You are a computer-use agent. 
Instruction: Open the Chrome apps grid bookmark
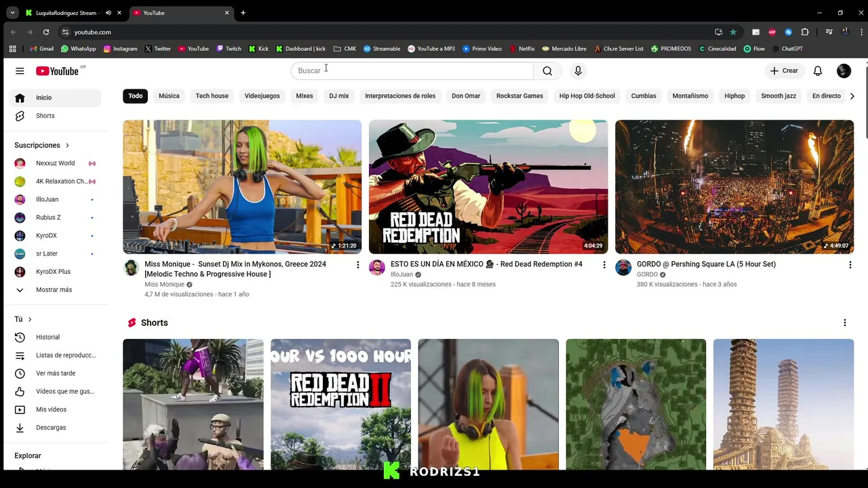tap(12, 49)
